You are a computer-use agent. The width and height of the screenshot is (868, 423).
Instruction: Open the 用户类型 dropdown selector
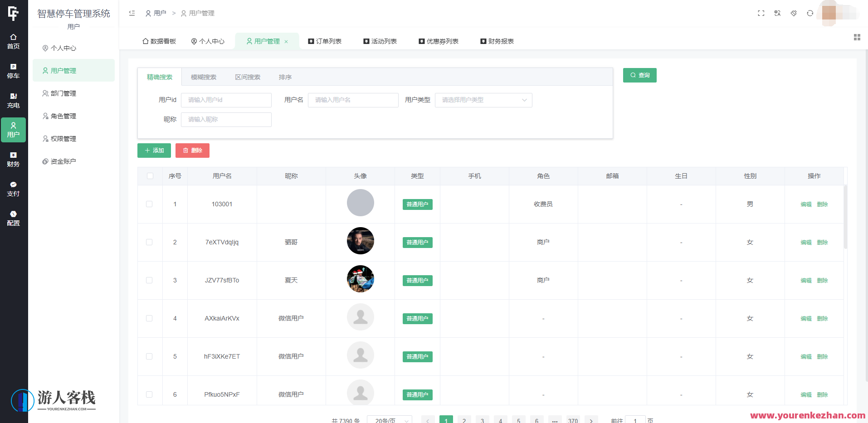coord(483,100)
